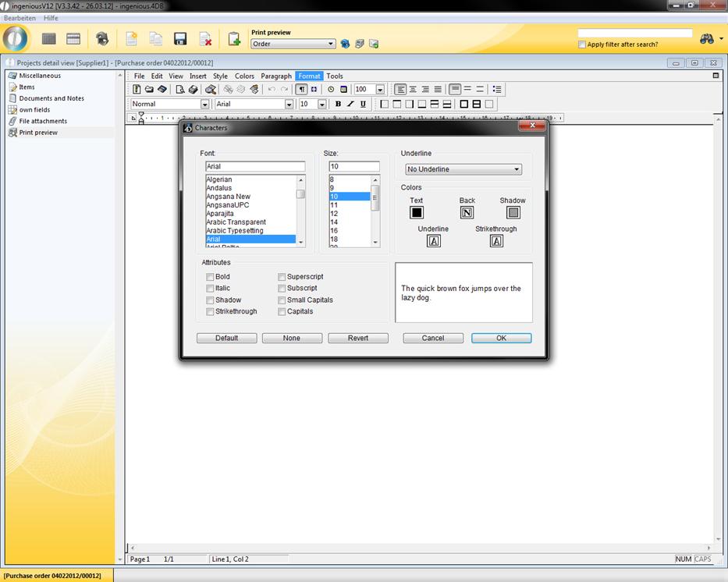Open the Insert menu
This screenshot has width=728, height=582.
[x=197, y=76]
